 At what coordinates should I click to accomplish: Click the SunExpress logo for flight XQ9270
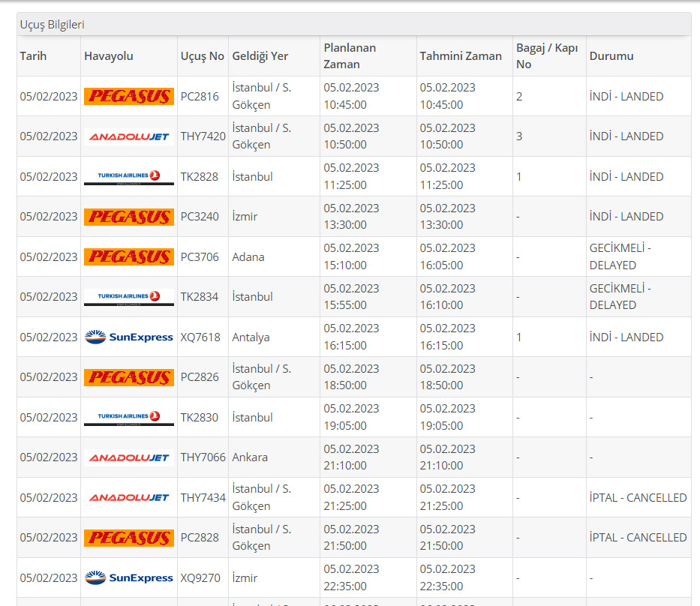129,578
